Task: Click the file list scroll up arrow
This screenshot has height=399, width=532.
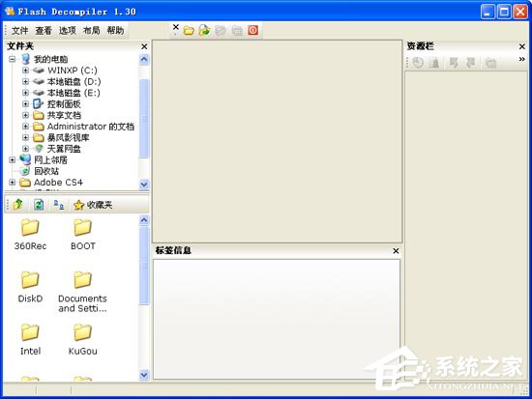Action: click(144, 220)
